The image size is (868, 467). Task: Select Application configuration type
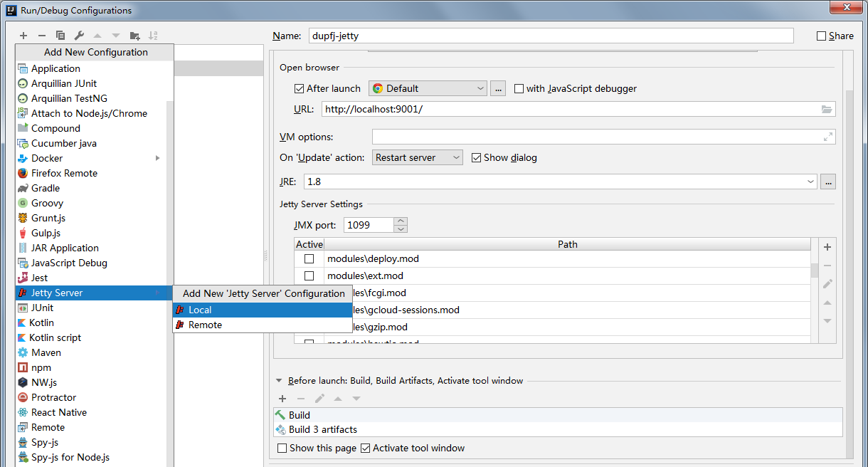94,68
